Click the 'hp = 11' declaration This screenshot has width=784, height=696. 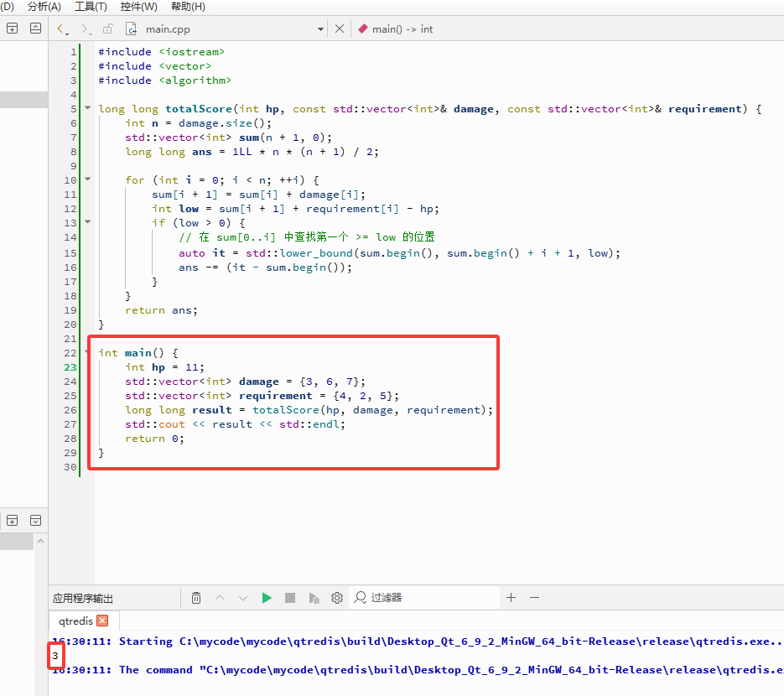[x=164, y=367]
